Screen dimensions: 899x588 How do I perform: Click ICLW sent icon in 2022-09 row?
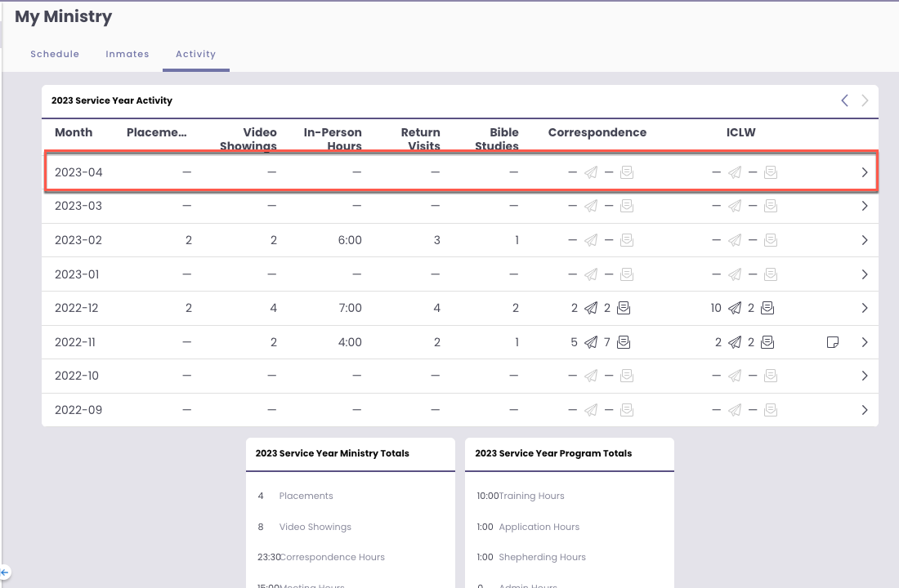click(x=735, y=410)
